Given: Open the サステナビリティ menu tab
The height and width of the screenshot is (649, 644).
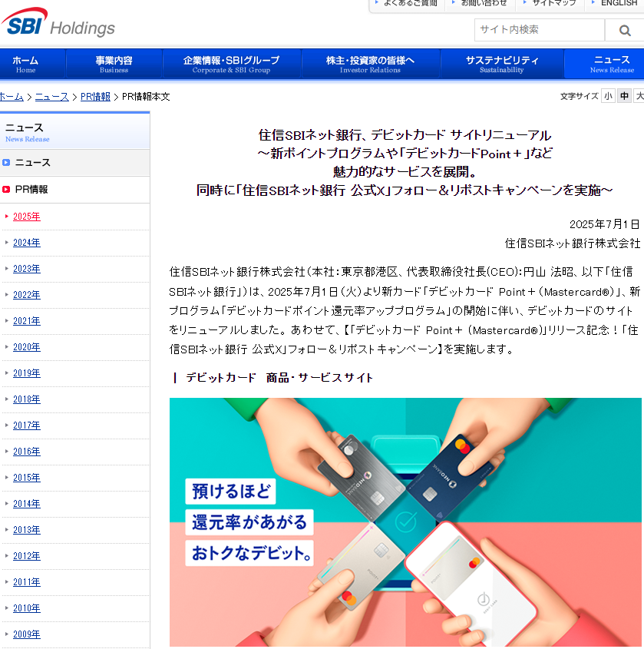Looking at the screenshot, I should pos(502,65).
